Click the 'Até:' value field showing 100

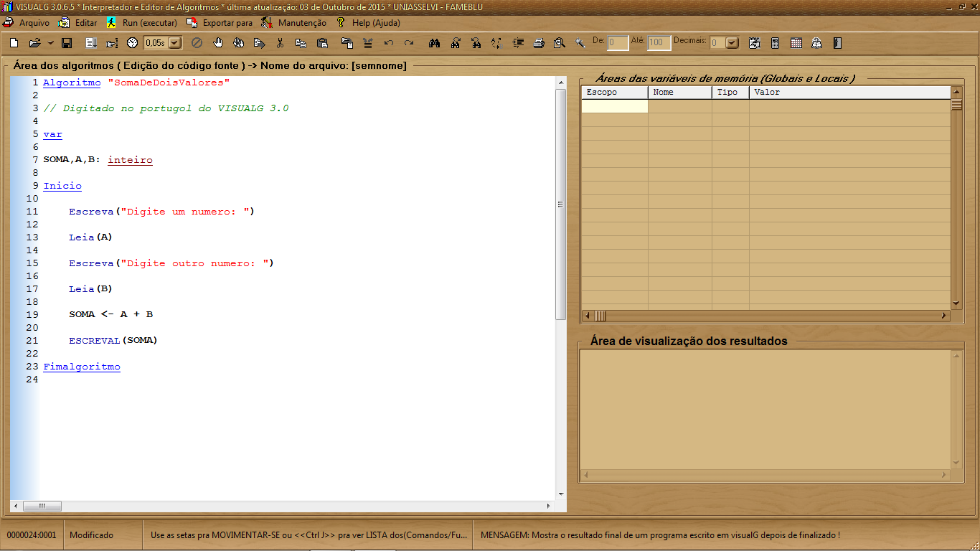pyautogui.click(x=658, y=43)
